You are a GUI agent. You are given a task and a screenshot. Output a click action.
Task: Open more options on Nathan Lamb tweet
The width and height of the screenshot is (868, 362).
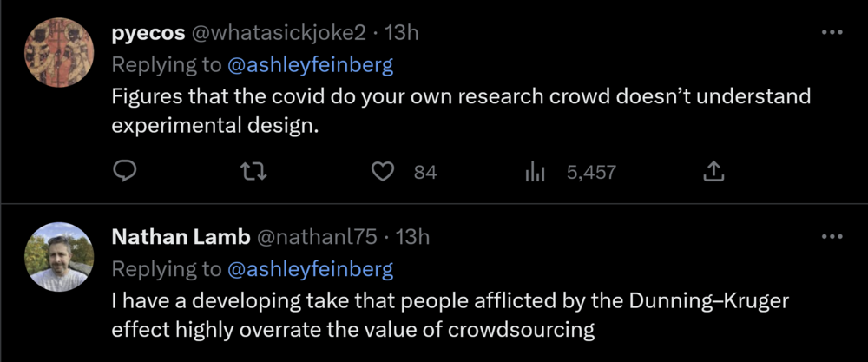pos(832,236)
